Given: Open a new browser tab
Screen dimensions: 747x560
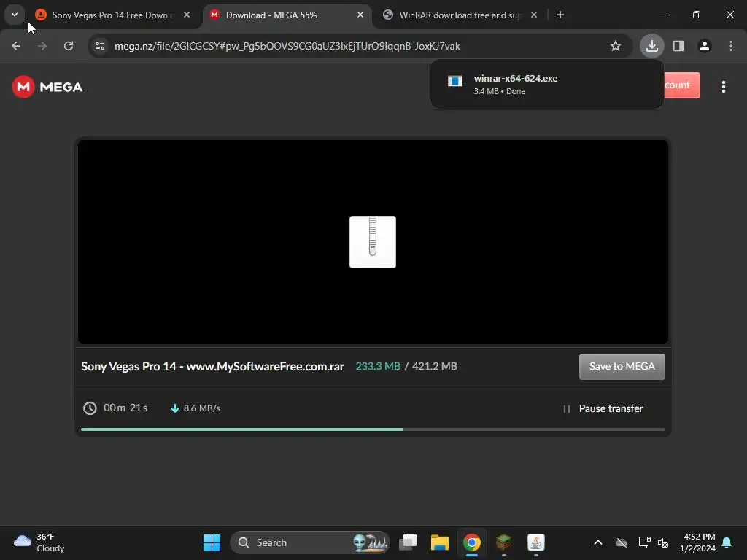Looking at the screenshot, I should pos(560,15).
